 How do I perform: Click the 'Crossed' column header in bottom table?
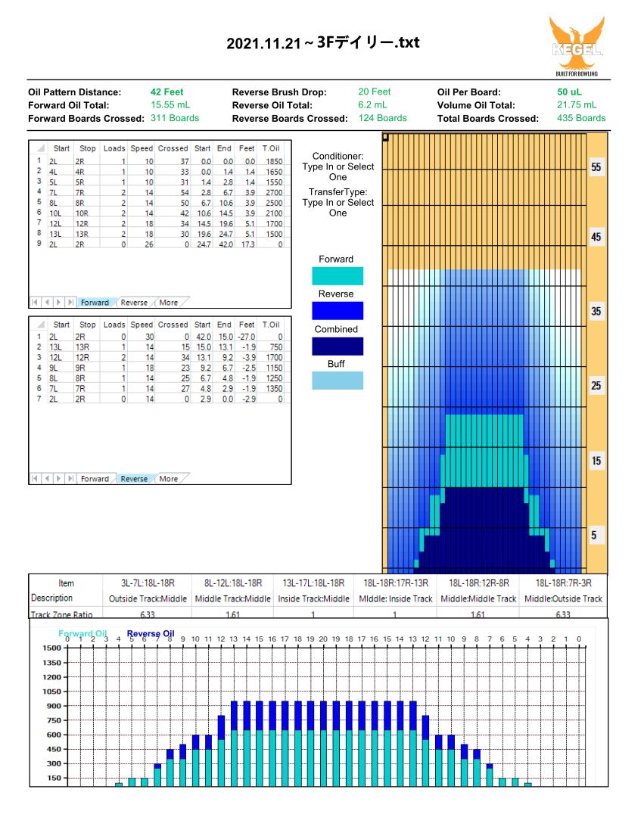173,325
